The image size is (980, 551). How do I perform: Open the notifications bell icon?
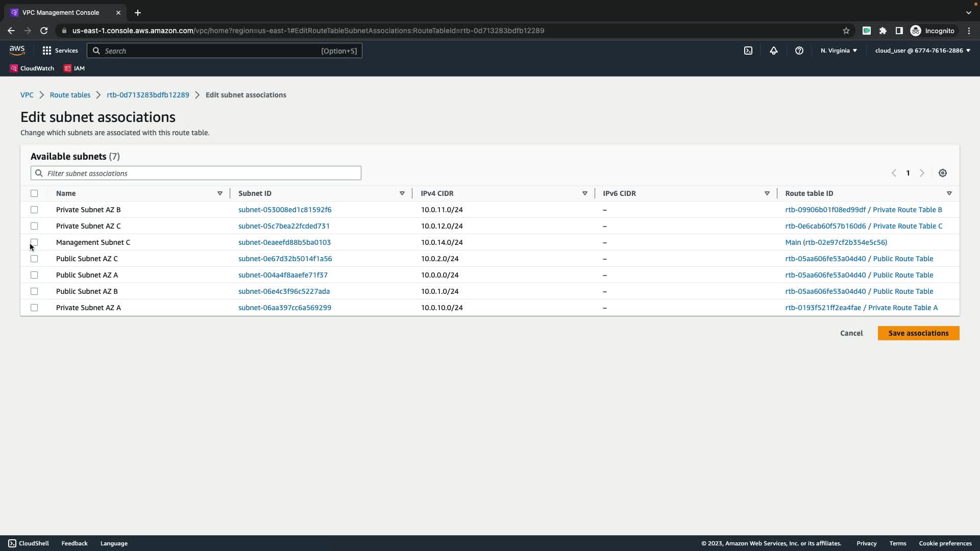point(774,51)
